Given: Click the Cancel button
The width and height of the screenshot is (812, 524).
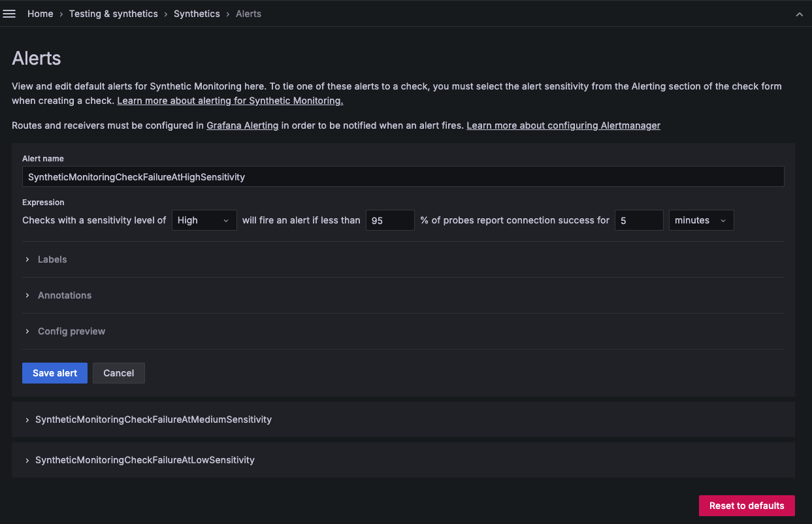Looking at the screenshot, I should (118, 373).
